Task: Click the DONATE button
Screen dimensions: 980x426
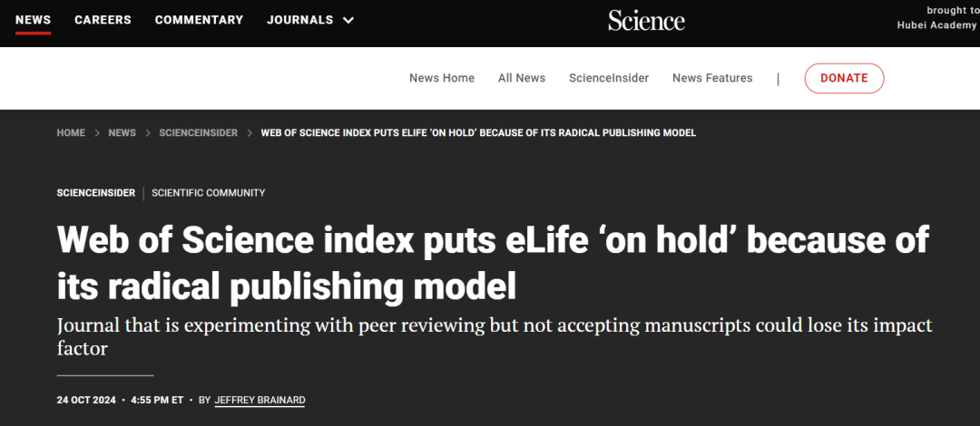Action: (x=845, y=78)
